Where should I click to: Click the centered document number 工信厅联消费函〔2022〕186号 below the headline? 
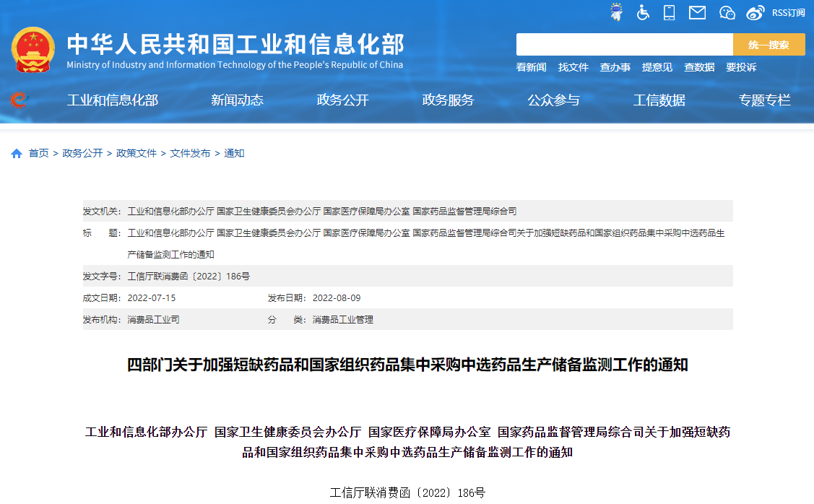[x=407, y=492]
